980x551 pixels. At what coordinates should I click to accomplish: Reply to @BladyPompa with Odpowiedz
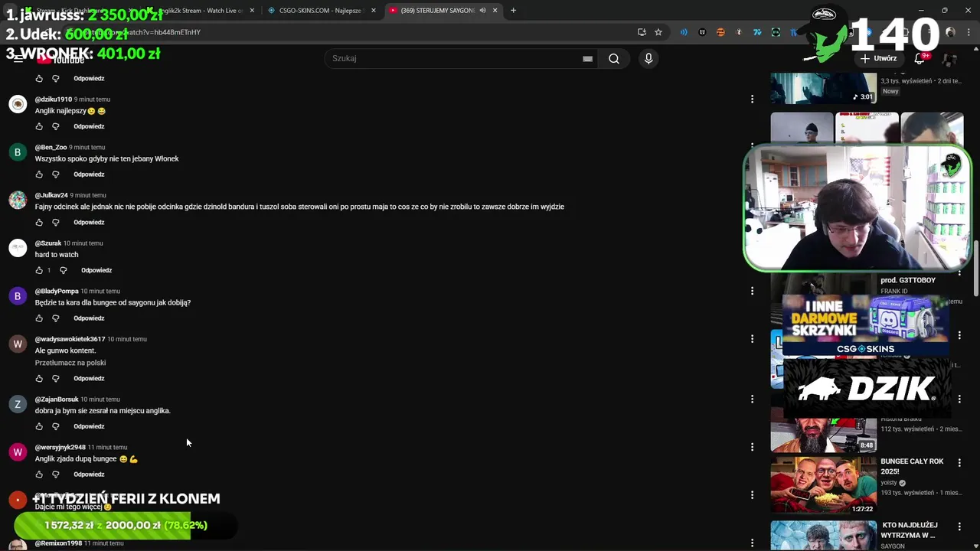point(89,318)
